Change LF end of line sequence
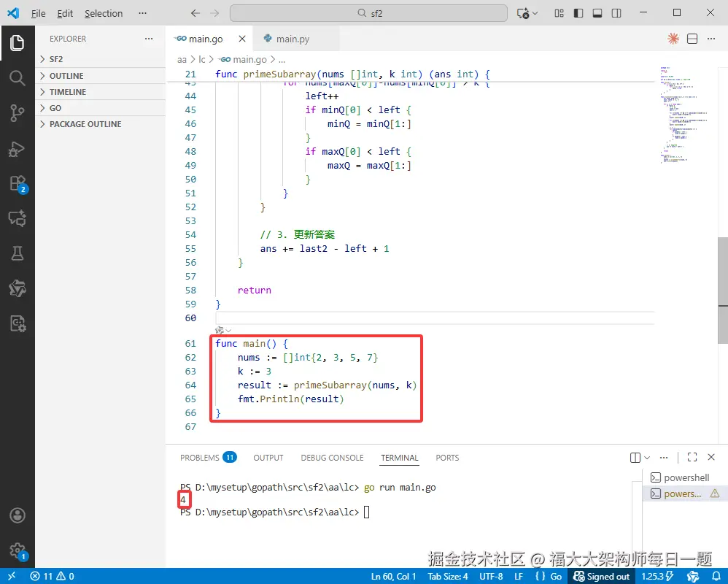The image size is (728, 584). [519, 576]
